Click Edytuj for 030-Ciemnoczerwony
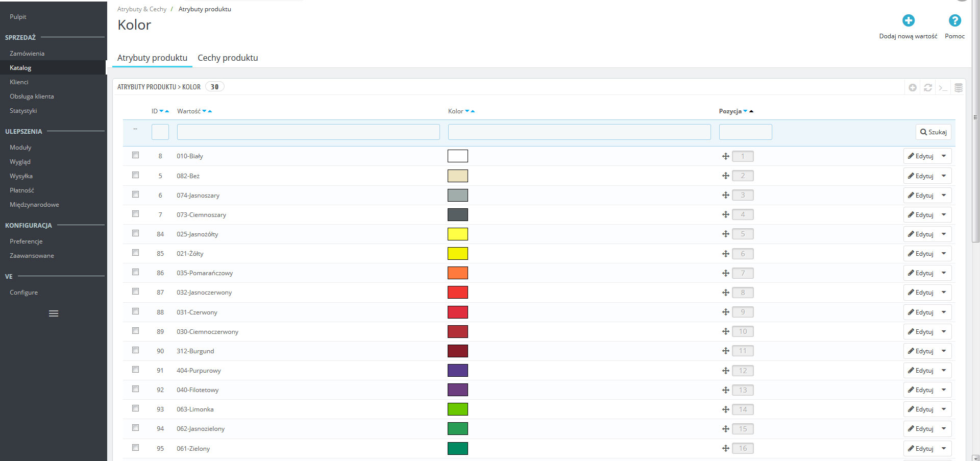Image resolution: width=980 pixels, height=461 pixels. [920, 331]
